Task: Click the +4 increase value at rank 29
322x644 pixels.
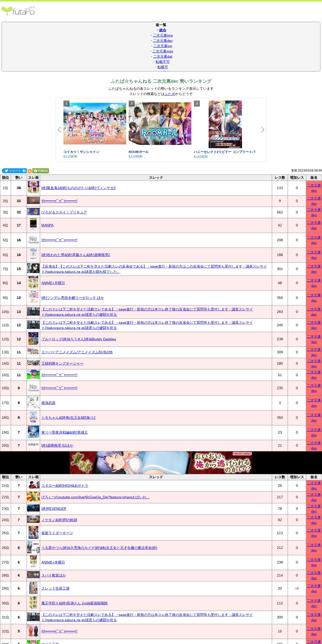Action: tap(297, 588)
